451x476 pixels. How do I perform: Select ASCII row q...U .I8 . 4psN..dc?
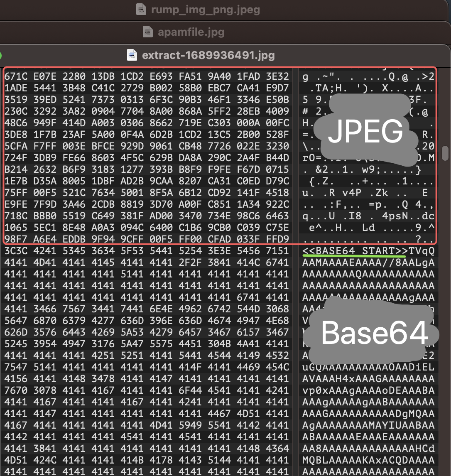click(x=368, y=216)
